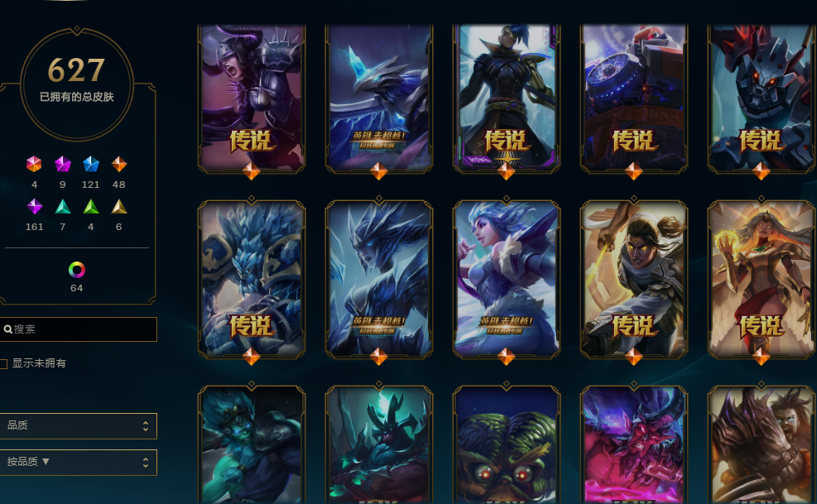The width and height of the screenshot is (817, 504).
Task: Select the gold triangle icon above 6
Action: point(119,207)
